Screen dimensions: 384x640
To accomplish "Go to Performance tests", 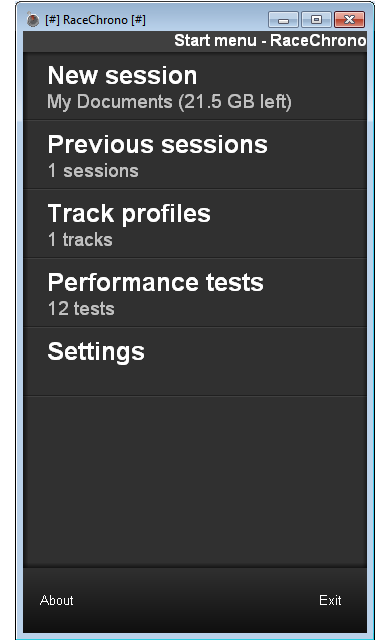I will [195, 293].
